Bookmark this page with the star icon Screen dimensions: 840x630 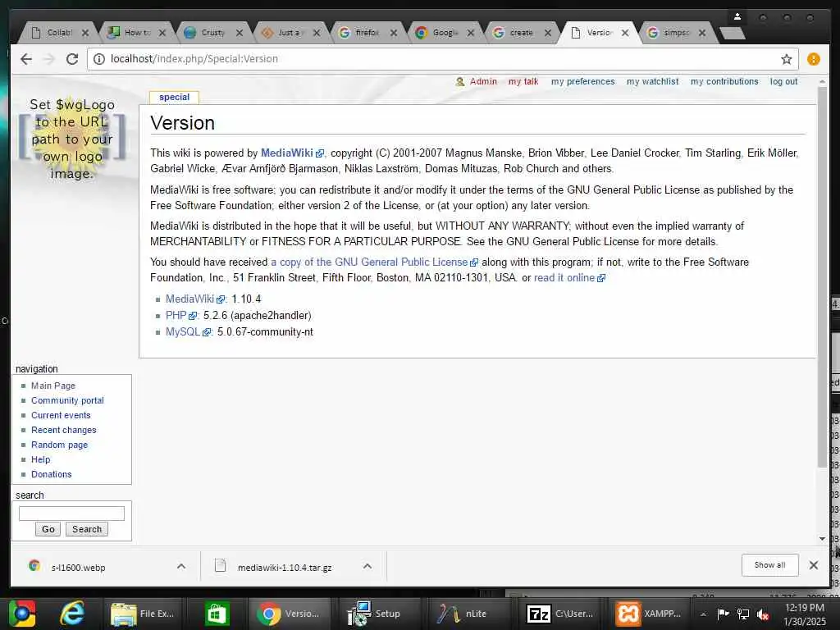tap(786, 59)
